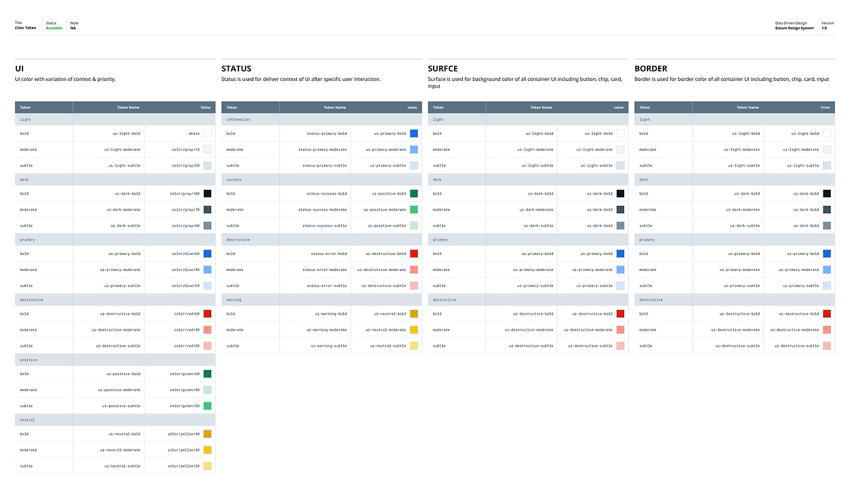The width and height of the screenshot is (850, 504).
Task: Click the "Color Token" title text
Action: (26, 28)
